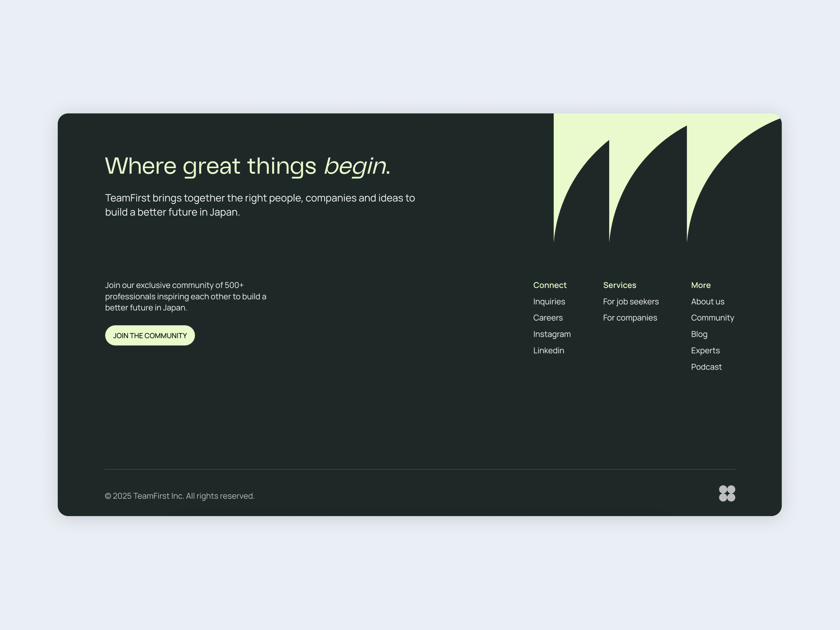Open the Podcast page
The width and height of the screenshot is (840, 630).
706,366
